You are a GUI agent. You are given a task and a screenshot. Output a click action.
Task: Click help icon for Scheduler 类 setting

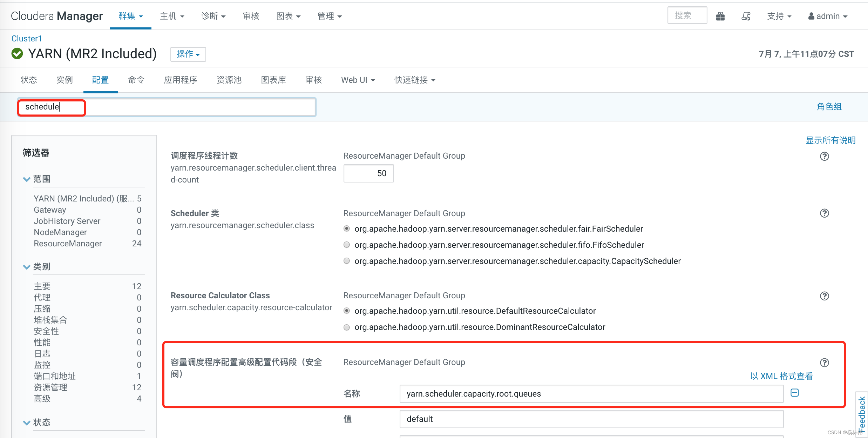click(x=824, y=213)
